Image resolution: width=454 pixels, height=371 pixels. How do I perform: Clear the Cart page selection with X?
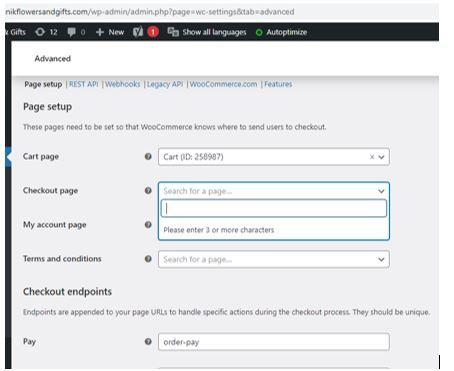372,157
